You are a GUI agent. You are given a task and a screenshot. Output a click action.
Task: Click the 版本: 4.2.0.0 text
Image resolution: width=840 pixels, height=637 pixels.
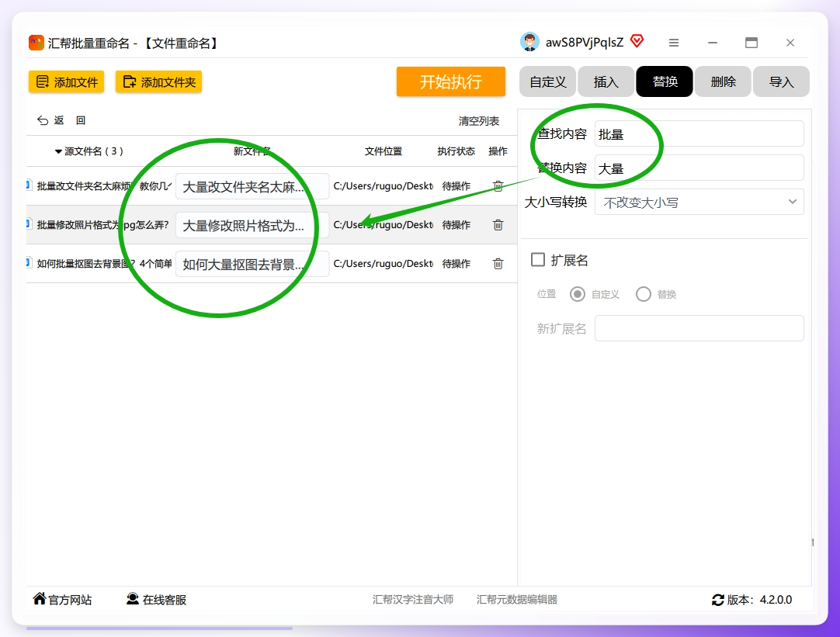click(759, 600)
